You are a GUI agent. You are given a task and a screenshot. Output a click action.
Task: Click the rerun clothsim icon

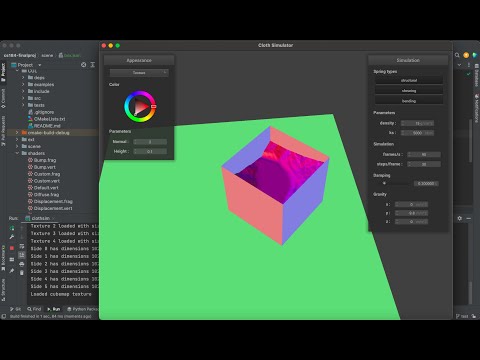pos(12,228)
